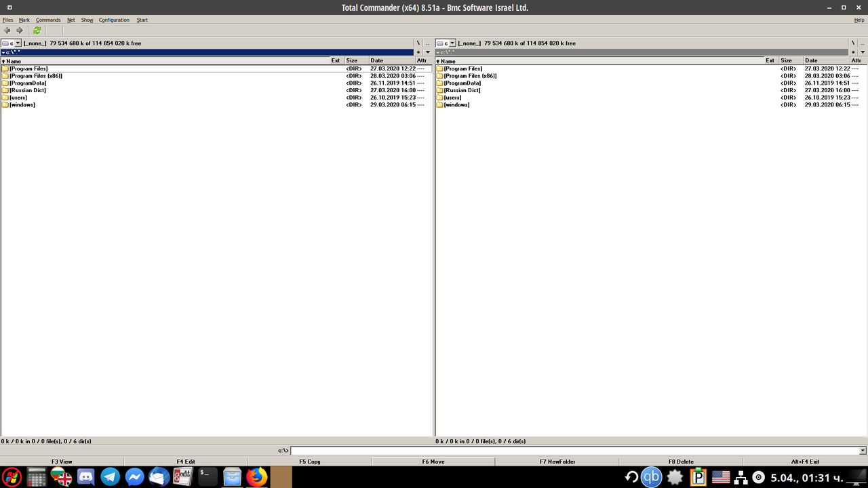This screenshot has width=868, height=488.
Task: Open Discord from the taskbar
Action: click(x=86, y=477)
